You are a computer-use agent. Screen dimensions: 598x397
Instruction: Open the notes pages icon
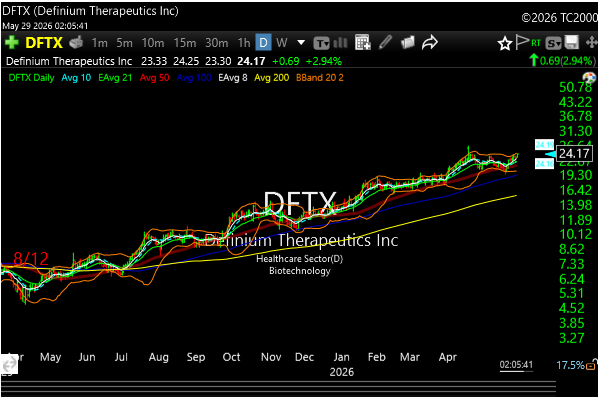tap(408, 42)
